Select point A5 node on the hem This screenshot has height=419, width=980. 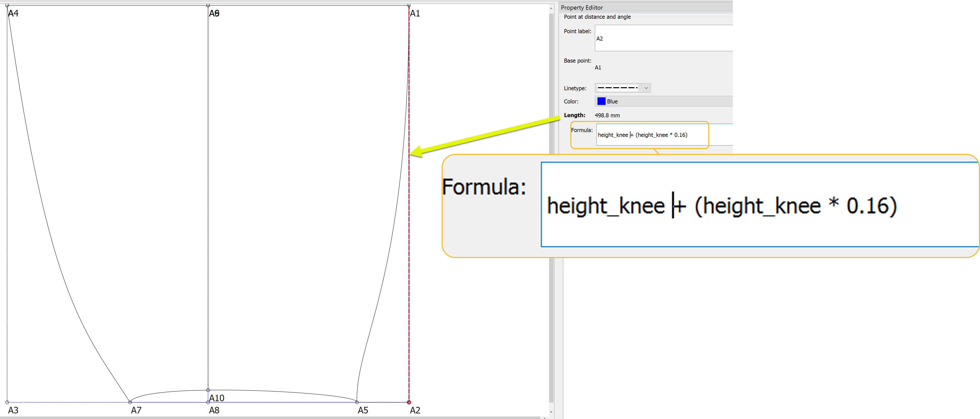[357, 402]
